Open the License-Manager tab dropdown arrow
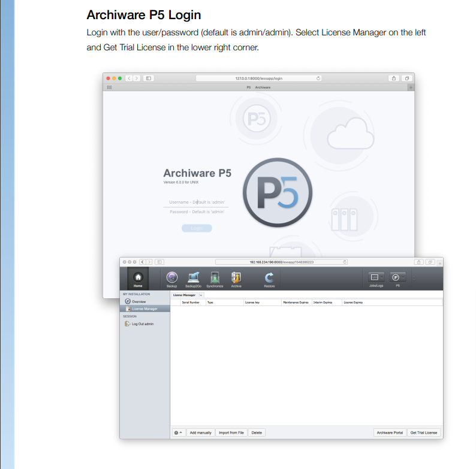 (x=201, y=295)
